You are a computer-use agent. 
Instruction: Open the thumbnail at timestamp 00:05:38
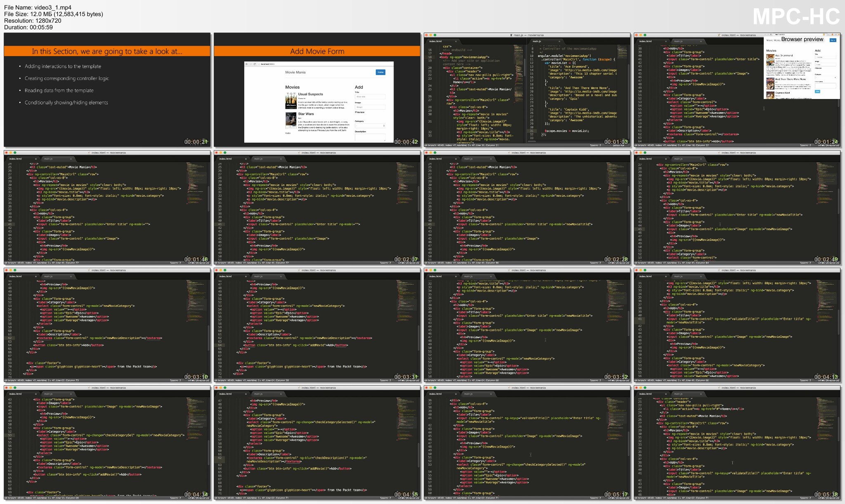[737, 443]
